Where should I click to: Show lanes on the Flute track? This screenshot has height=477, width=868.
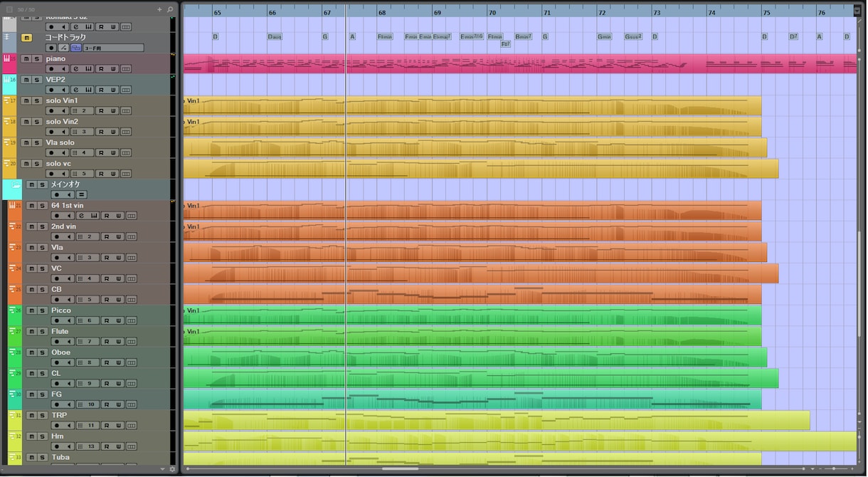[x=132, y=342]
